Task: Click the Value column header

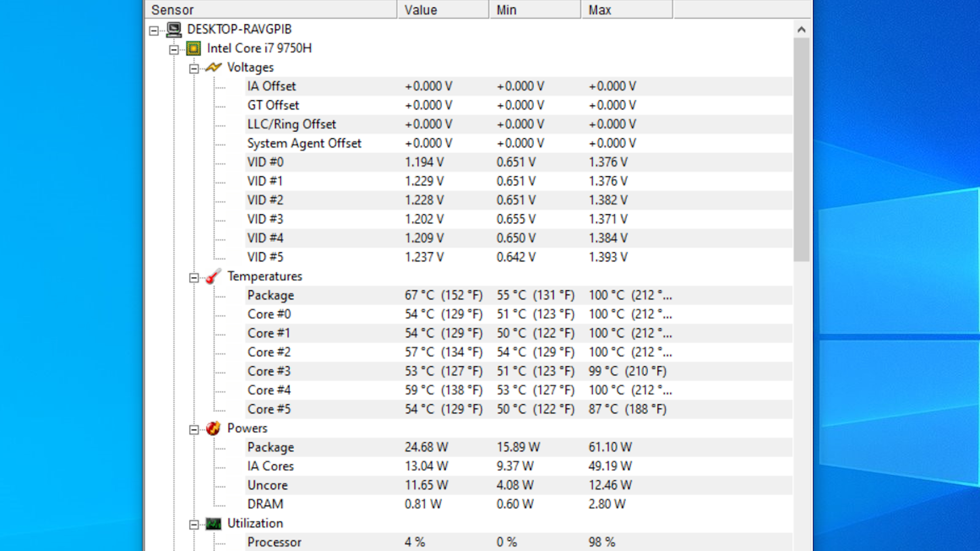Action: click(x=443, y=9)
